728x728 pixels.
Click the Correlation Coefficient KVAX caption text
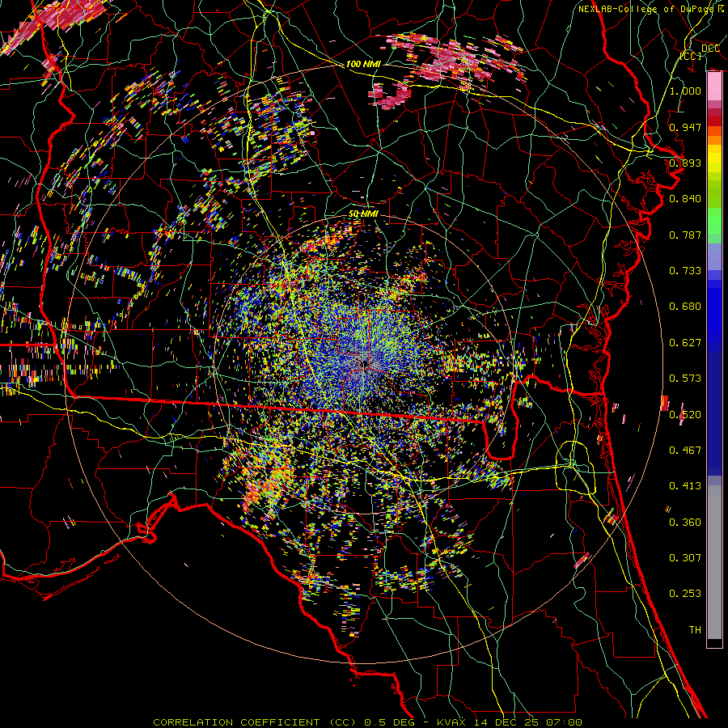point(367,722)
